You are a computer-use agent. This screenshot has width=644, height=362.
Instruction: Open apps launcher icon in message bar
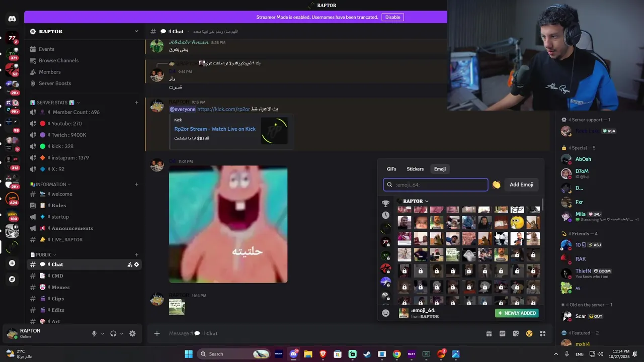point(543,333)
